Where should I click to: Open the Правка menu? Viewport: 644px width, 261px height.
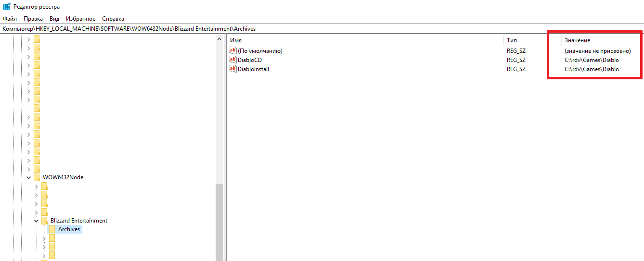[x=33, y=19]
